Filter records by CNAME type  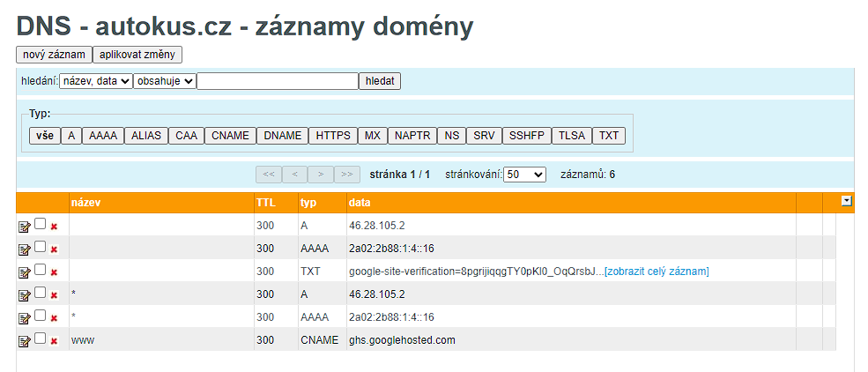[230, 136]
